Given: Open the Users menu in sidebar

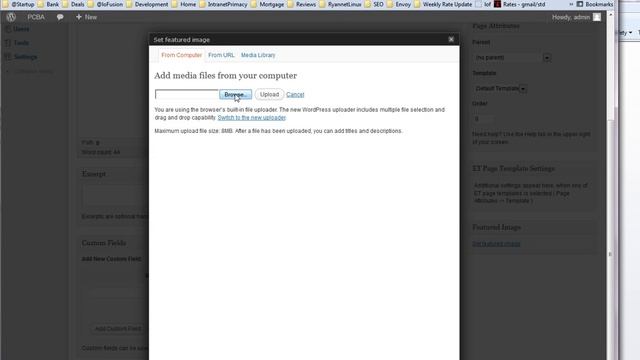Looking at the screenshot, I should click(21, 29).
